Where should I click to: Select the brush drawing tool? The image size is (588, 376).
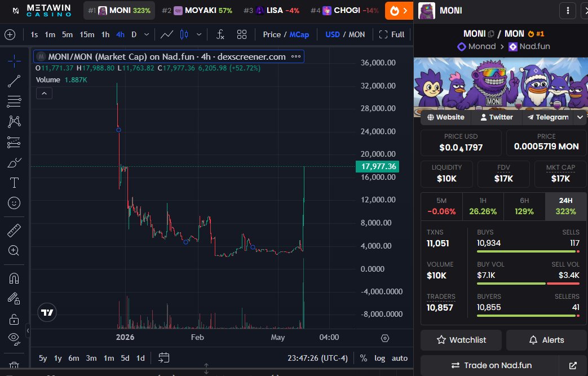coord(14,162)
